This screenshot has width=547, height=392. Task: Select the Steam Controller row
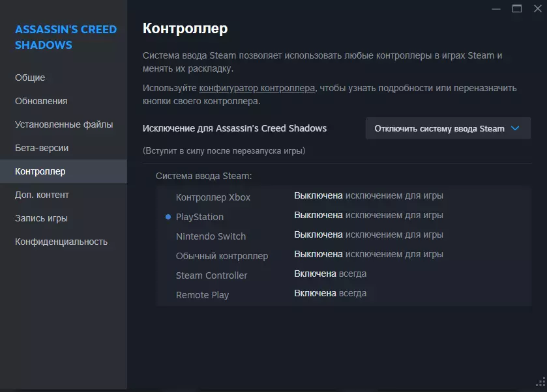pos(212,275)
